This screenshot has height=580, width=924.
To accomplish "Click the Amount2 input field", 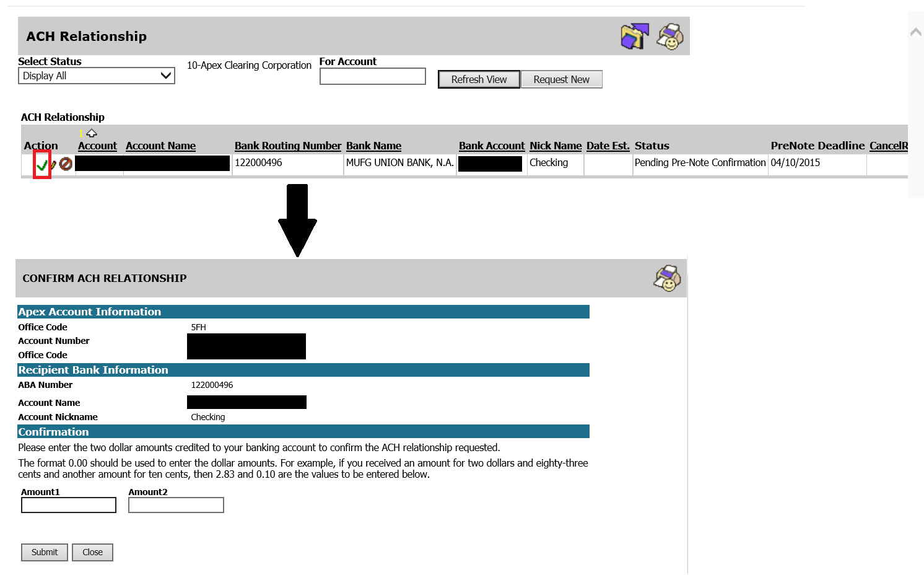I will pyautogui.click(x=176, y=505).
